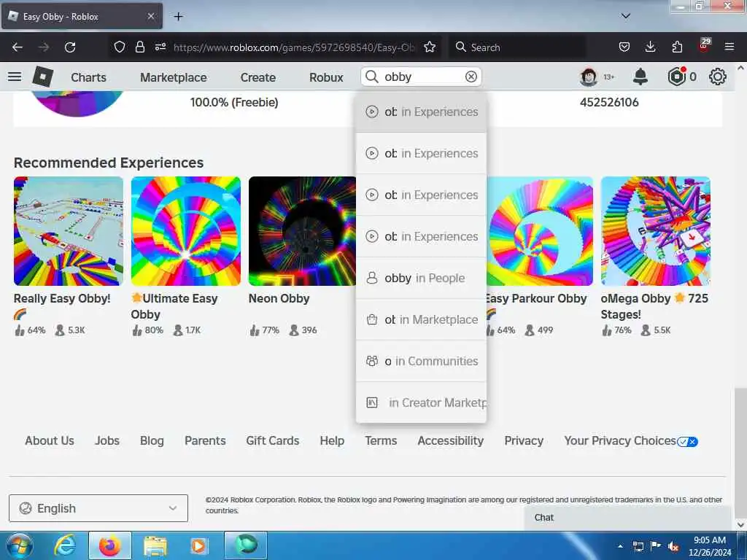
Task: Open the tracking protection shield icon
Action: point(120,47)
